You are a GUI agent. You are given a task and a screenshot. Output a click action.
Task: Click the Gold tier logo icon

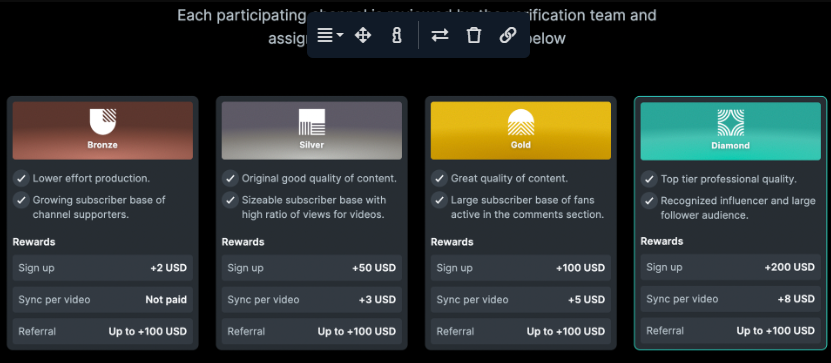click(520, 122)
